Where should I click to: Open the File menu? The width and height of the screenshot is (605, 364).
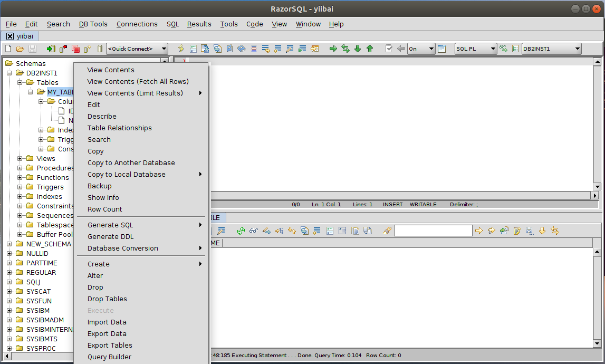coord(11,24)
